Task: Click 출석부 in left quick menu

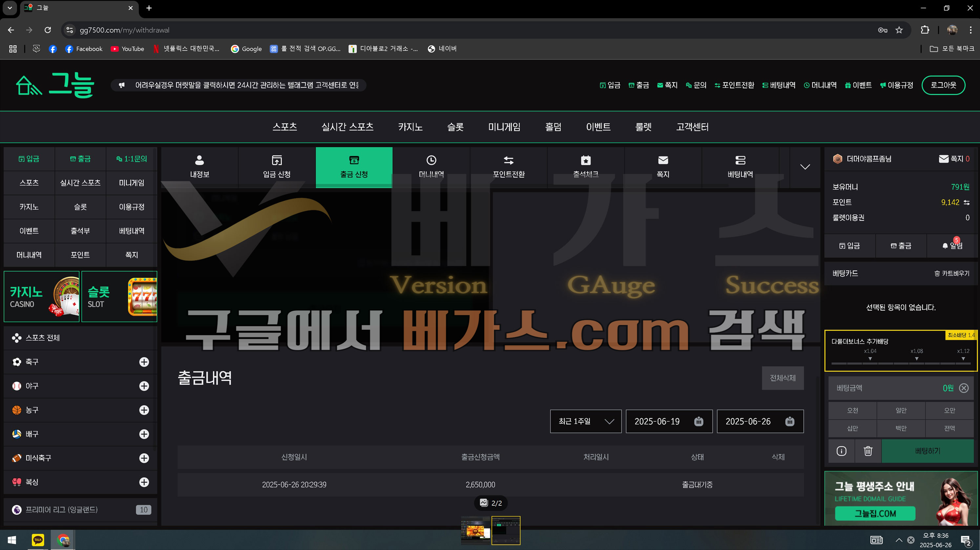Action: coord(80,231)
